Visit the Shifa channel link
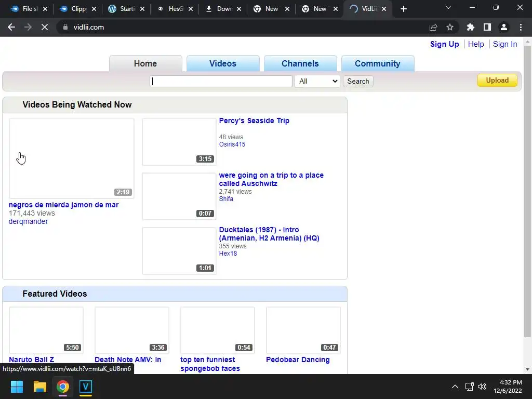Screen dimensions: 532x399 click(x=226, y=199)
